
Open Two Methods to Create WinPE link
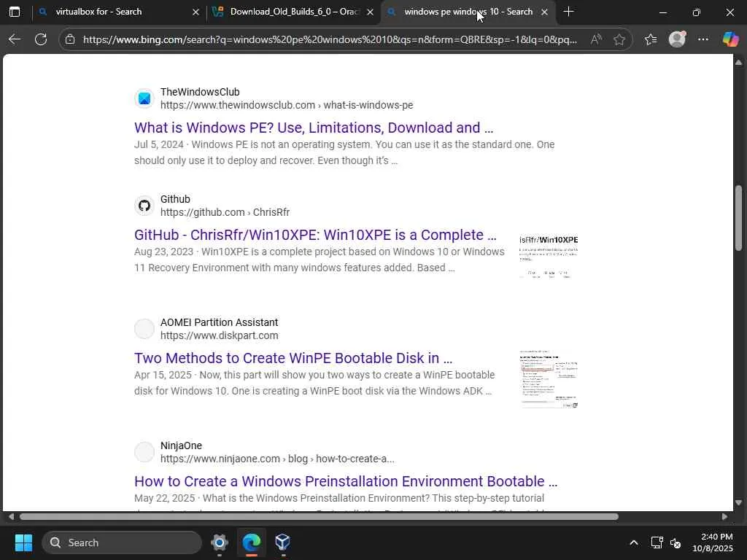pyautogui.click(x=293, y=358)
